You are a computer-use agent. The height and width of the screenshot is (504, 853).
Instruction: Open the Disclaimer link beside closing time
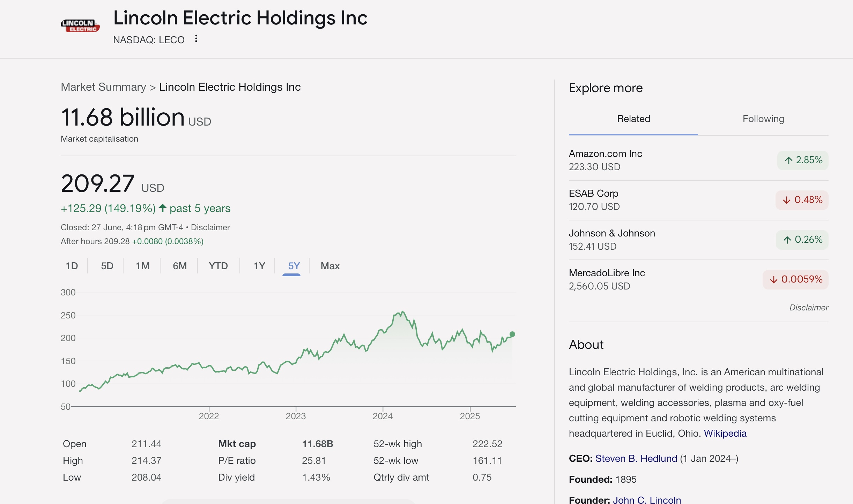(x=210, y=227)
